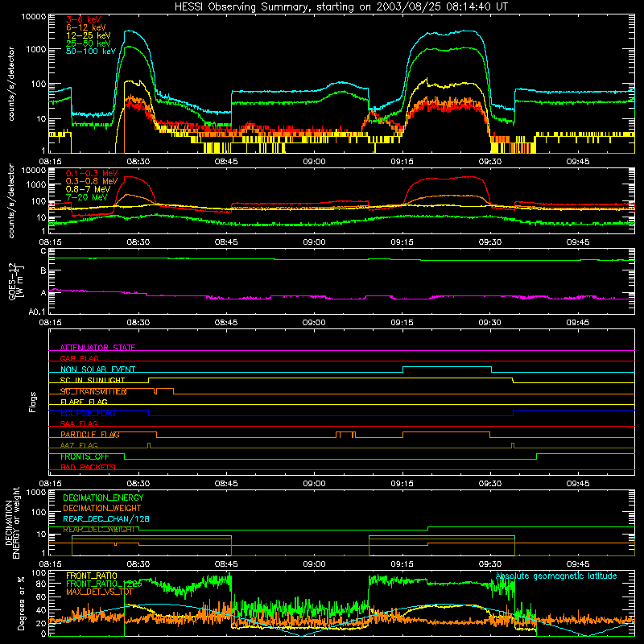Image resolution: width=644 pixels, height=644 pixels.
Task: Click the DECIMATION_ENERGY legend label
Action: 104,497
